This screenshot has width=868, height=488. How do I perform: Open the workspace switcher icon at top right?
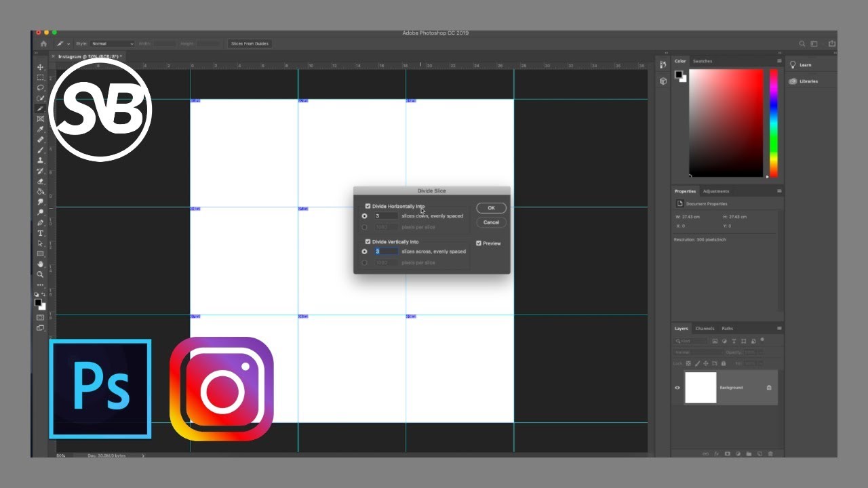tap(814, 43)
